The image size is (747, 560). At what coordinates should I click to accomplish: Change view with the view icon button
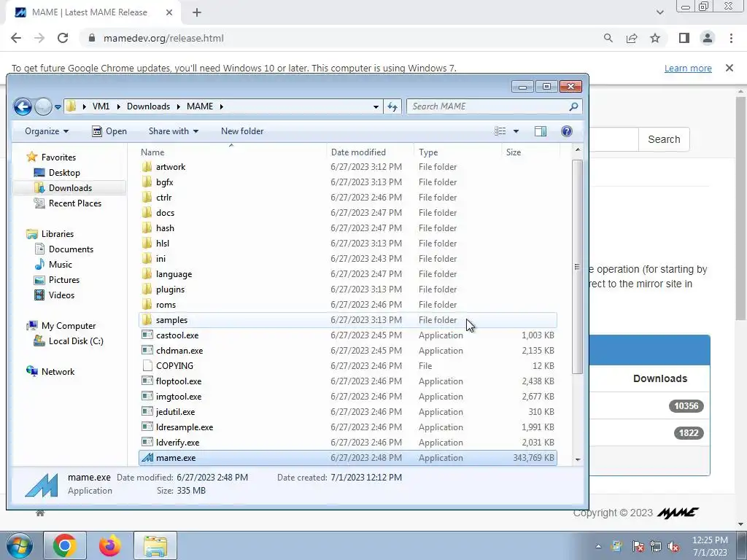[x=500, y=131]
